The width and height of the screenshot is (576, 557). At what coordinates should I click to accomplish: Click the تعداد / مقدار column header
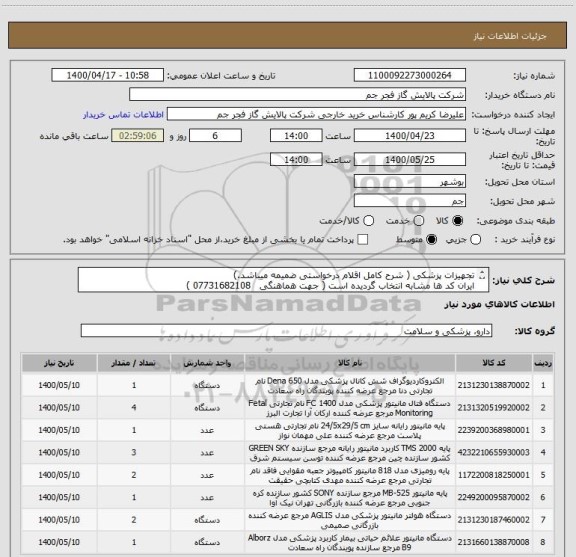click(134, 363)
